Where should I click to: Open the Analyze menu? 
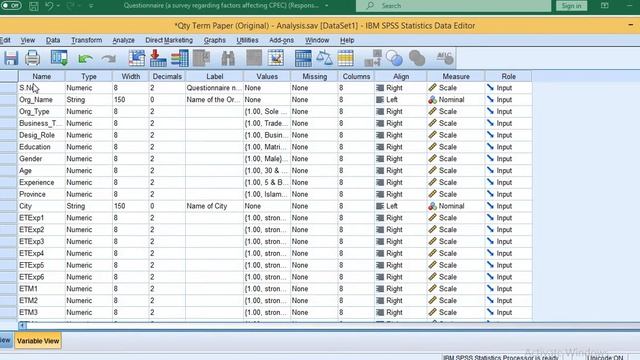pyautogui.click(x=123, y=40)
